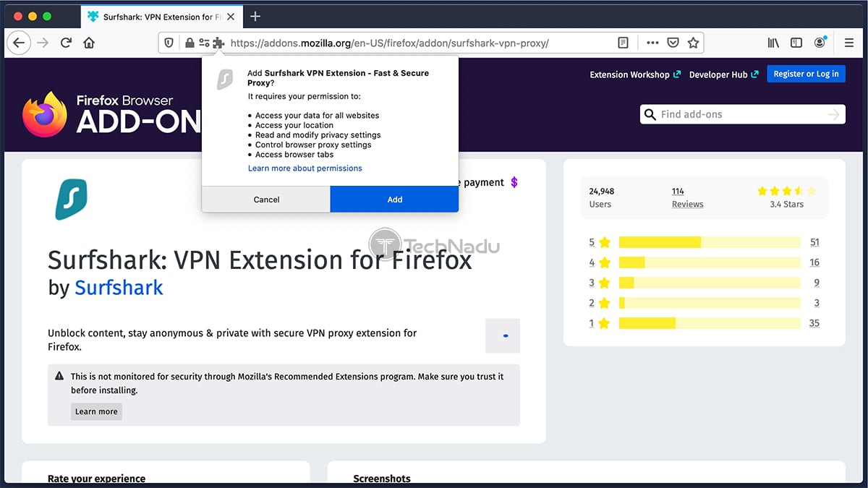The image size is (868, 488).
Task: Open the Firefox hamburger menu
Action: coord(849,43)
